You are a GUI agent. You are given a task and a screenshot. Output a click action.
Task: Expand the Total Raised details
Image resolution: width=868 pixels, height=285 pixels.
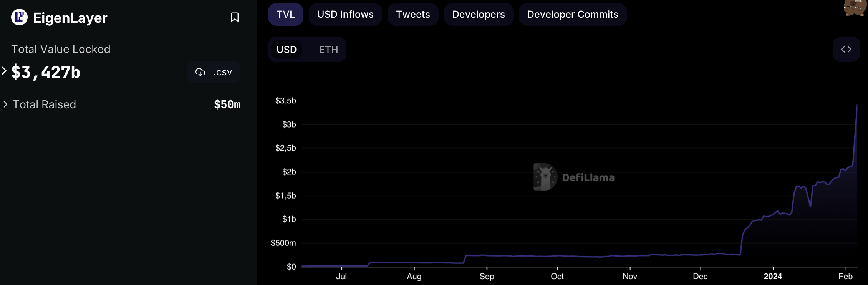click(5, 104)
